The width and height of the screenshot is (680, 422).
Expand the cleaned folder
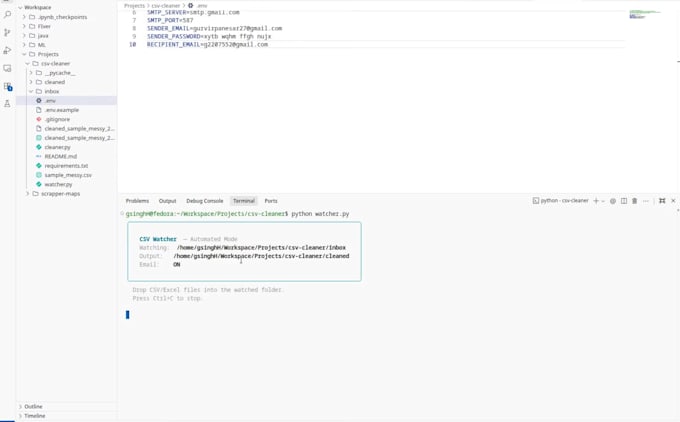click(31, 82)
